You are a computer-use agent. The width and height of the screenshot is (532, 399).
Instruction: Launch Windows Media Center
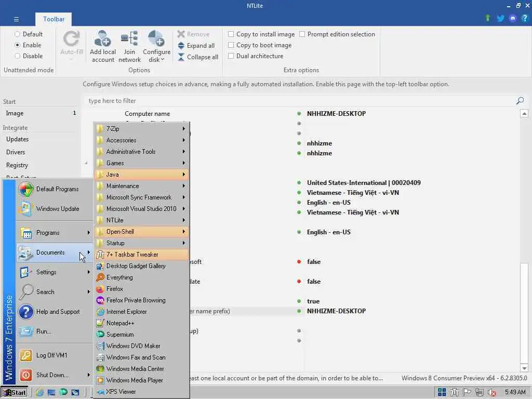(x=142, y=369)
